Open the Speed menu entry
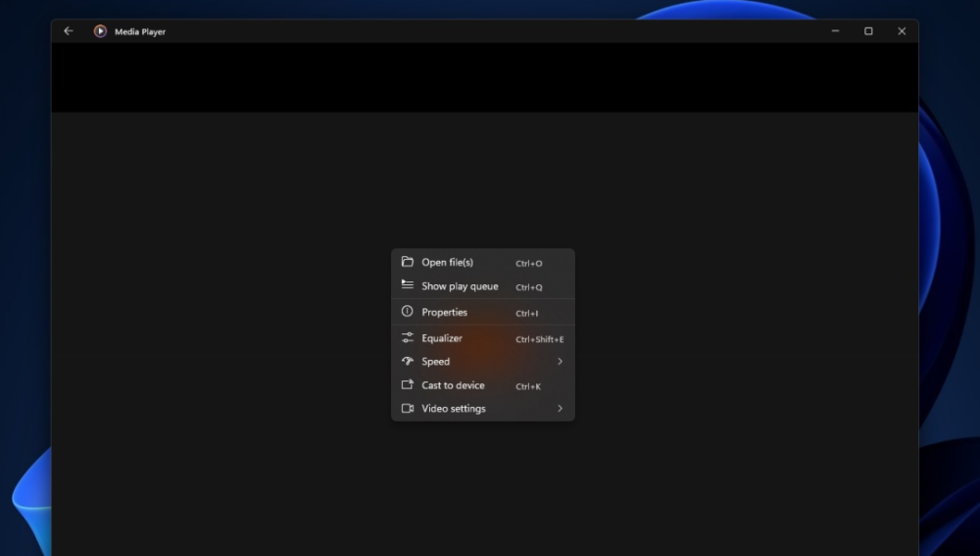The width and height of the screenshot is (980, 556). point(482,362)
